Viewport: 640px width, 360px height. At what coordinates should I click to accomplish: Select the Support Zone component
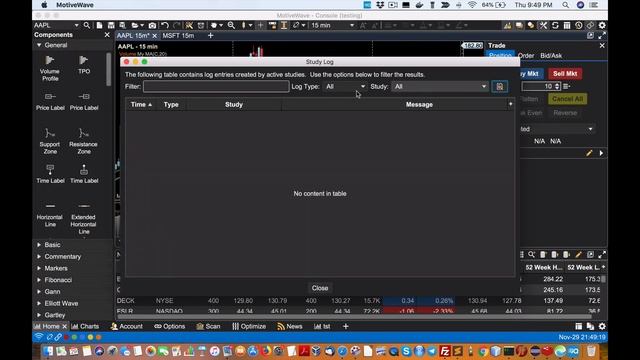(50, 141)
